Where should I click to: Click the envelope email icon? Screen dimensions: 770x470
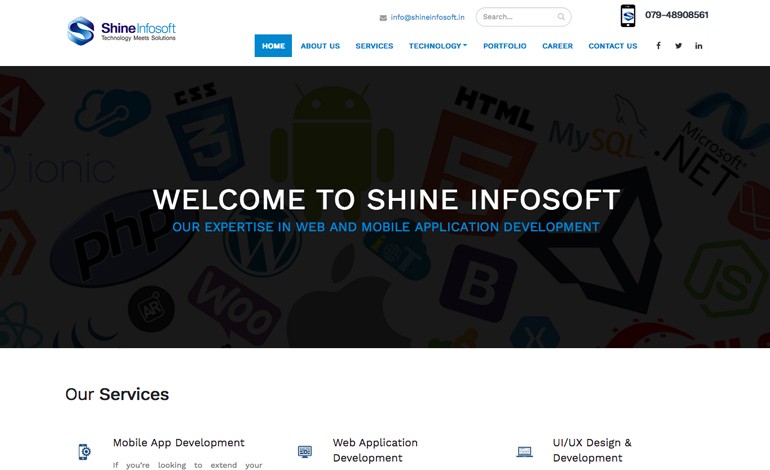(383, 18)
